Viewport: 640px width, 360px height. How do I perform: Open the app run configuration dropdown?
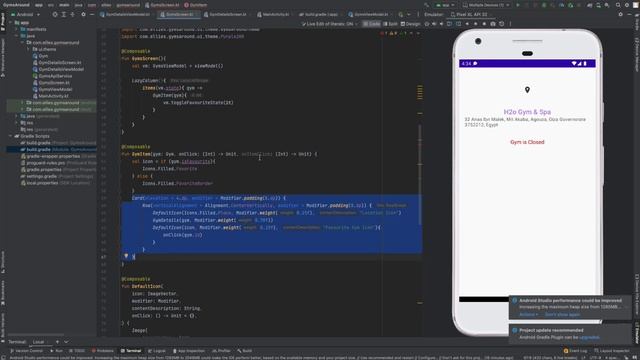pyautogui.click(x=445, y=5)
